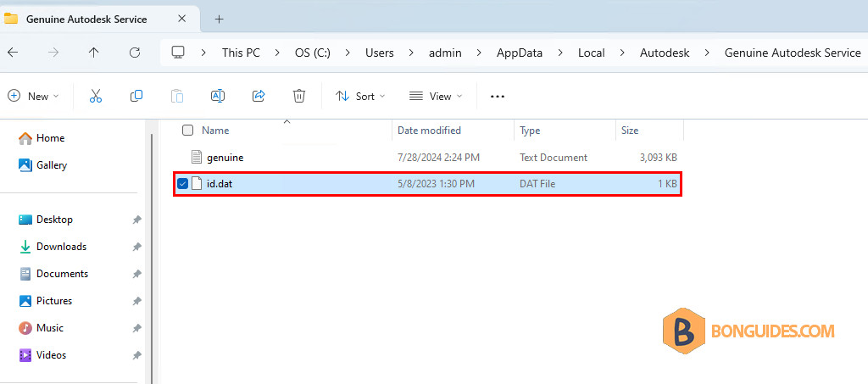Navigate to OS (C:) breadcrumb
The width and height of the screenshot is (868, 384).
pyautogui.click(x=312, y=53)
